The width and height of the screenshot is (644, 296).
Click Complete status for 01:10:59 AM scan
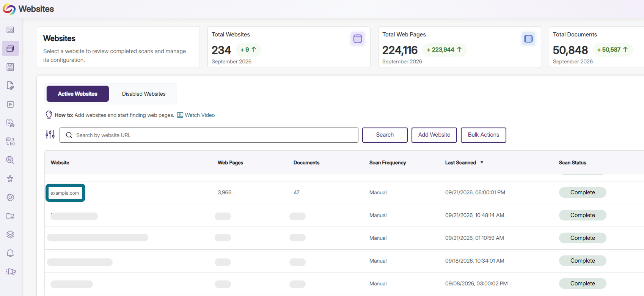583,238
